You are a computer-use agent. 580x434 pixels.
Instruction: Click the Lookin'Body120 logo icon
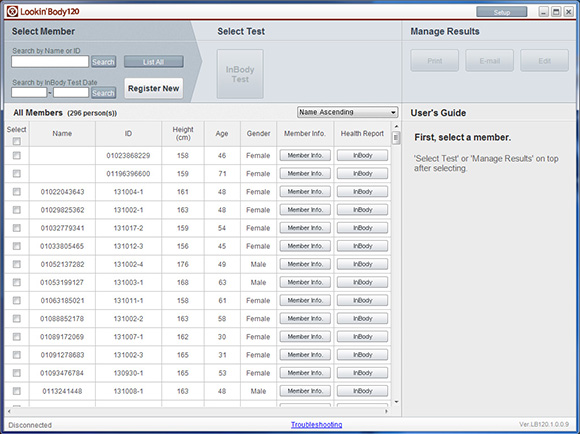click(12, 11)
